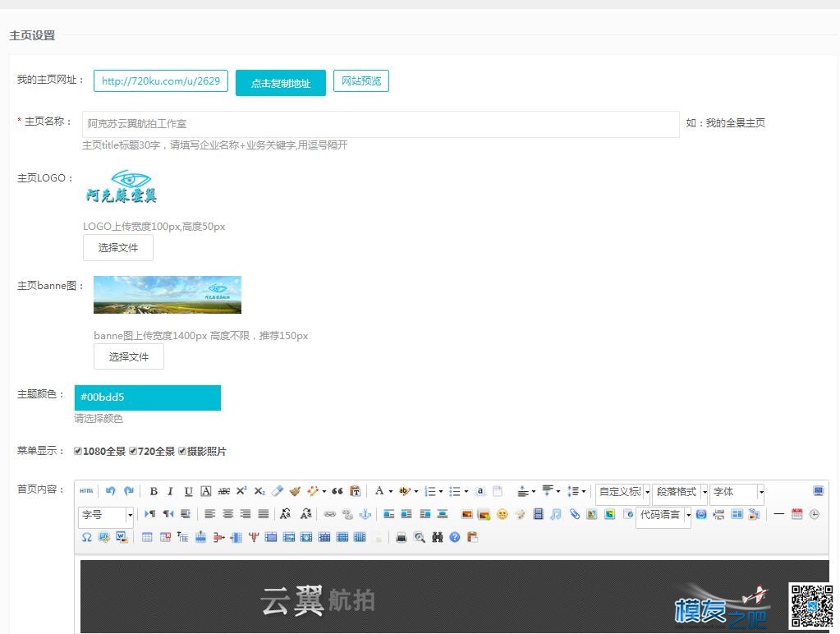
Task: Attach a file with paperclip icon
Action: [x=574, y=514]
